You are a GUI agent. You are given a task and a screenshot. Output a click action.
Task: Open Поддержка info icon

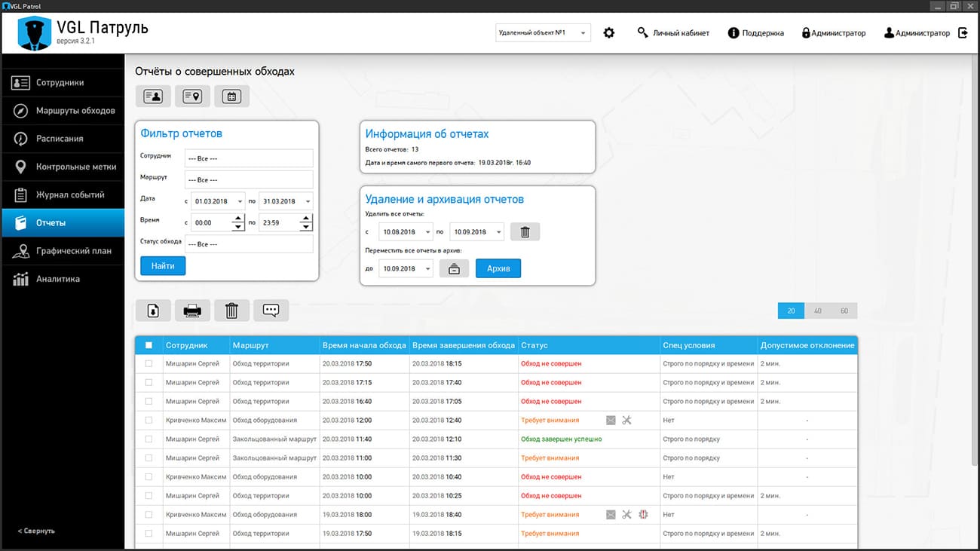point(733,33)
